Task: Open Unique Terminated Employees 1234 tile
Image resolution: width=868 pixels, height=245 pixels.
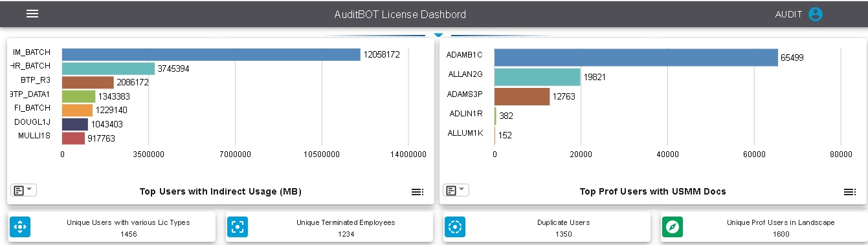Action: point(329,227)
